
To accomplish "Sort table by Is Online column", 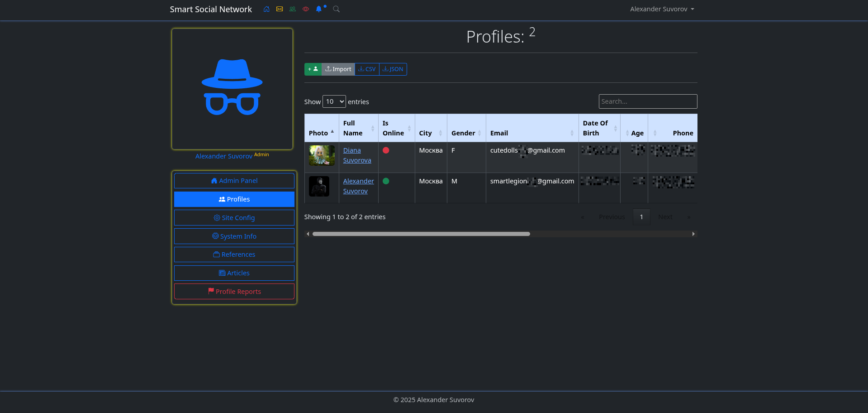I will 397,128.
